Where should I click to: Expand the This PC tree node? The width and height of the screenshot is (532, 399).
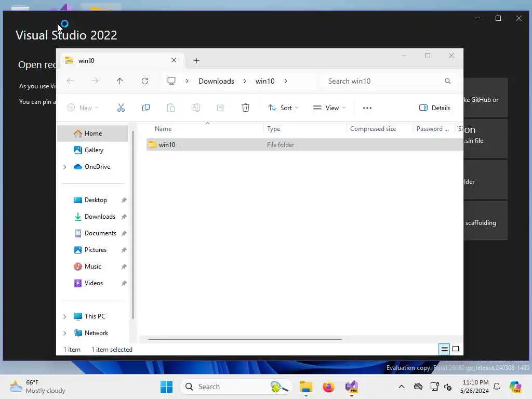(65, 316)
